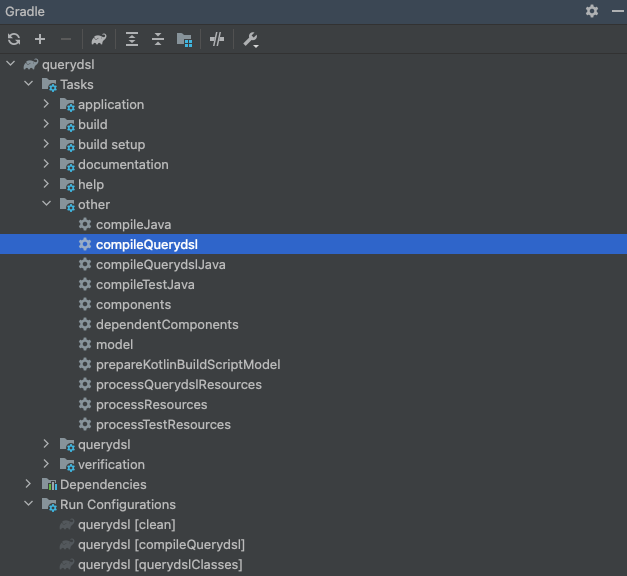This screenshot has height=576, width=627.
Task: Click the gear icon beside model
Action: pos(85,344)
